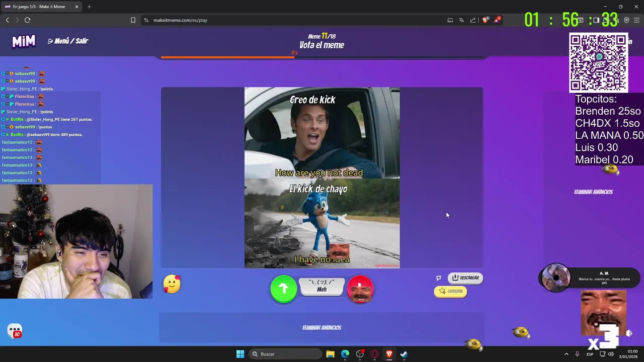The width and height of the screenshot is (644, 362).
Task: Open the volume control in system tray
Action: click(x=610, y=354)
